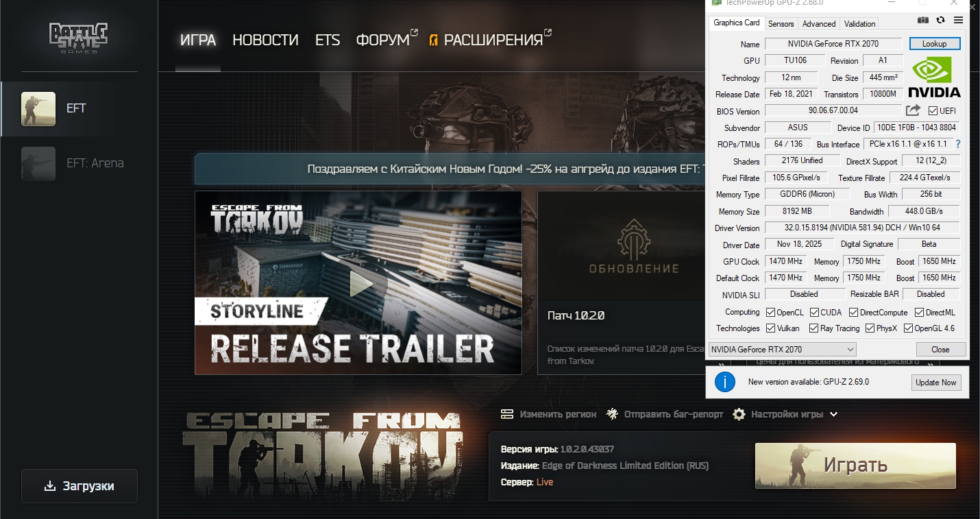
Task: Click the Chinese New Year promo banner
Action: (450, 169)
